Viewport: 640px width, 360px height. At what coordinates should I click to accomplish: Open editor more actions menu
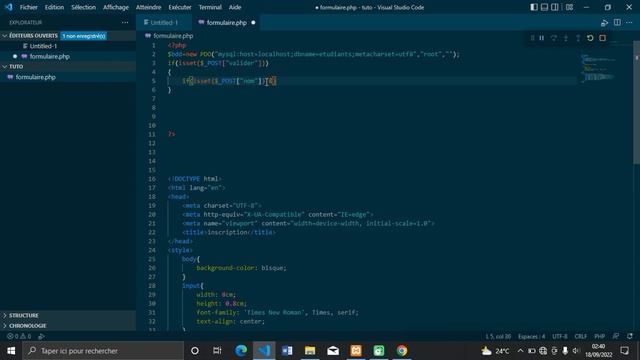[629, 22]
